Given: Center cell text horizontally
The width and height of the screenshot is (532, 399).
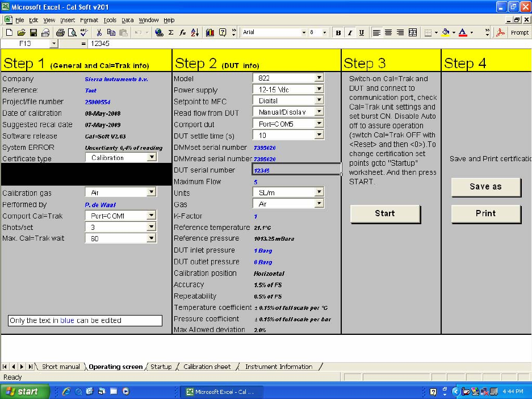Looking at the screenshot, I should (388, 32).
